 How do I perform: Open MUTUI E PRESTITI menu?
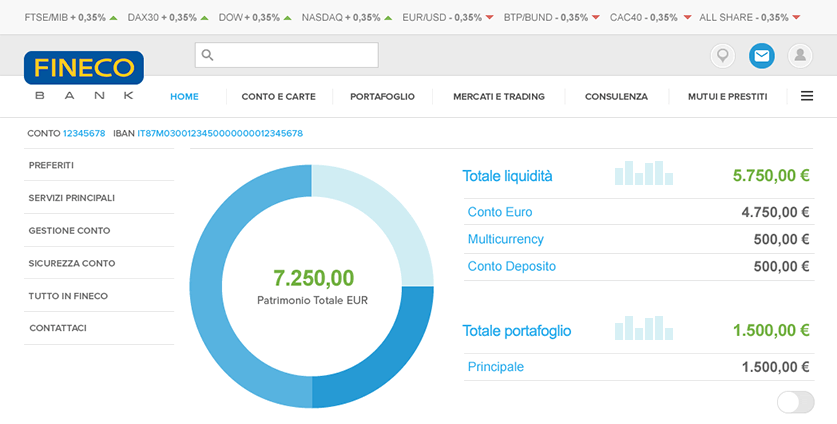click(727, 97)
